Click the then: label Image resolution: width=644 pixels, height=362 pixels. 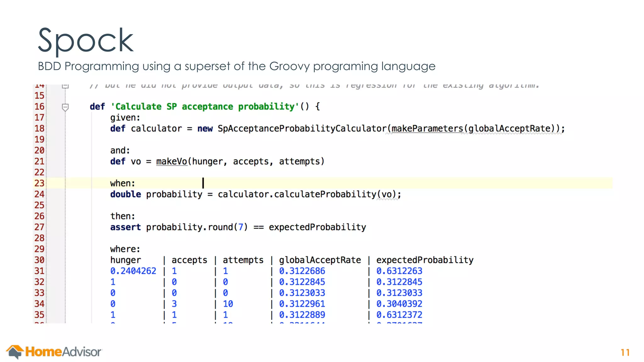pyautogui.click(x=122, y=216)
